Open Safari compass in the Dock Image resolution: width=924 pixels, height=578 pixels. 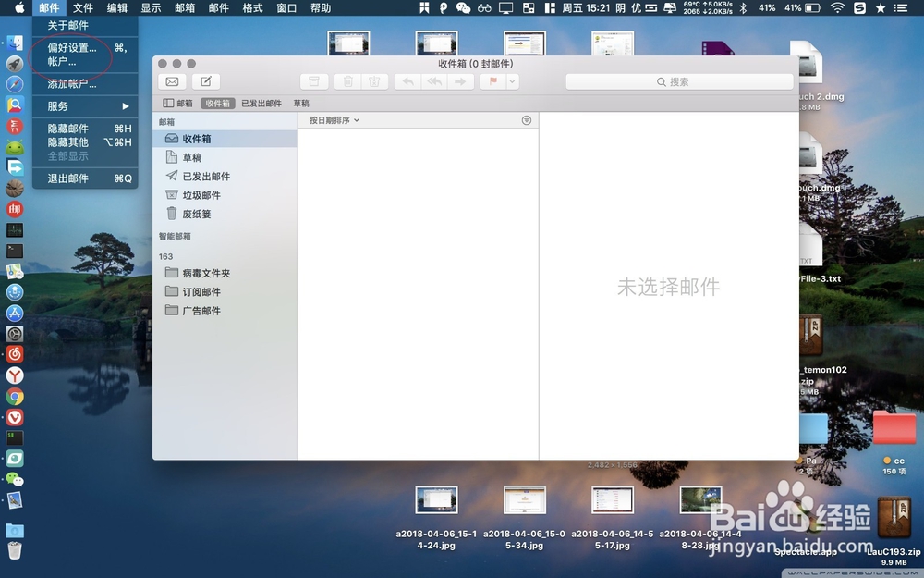[15, 84]
